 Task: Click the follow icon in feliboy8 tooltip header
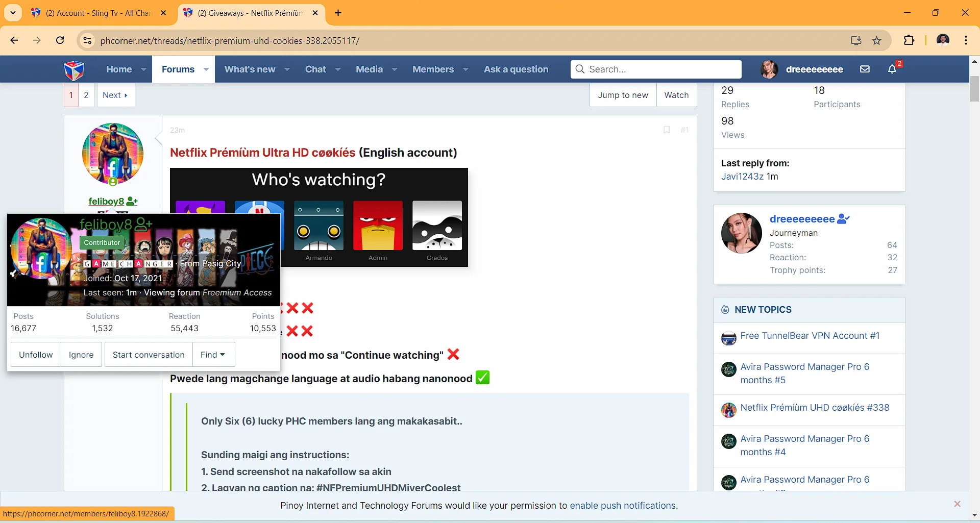pos(143,224)
